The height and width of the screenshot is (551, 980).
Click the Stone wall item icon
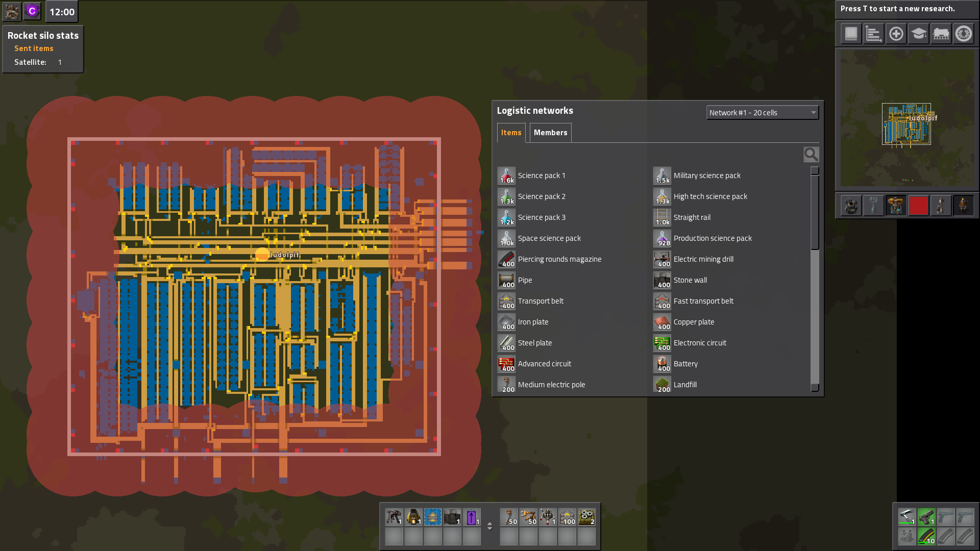tap(662, 280)
